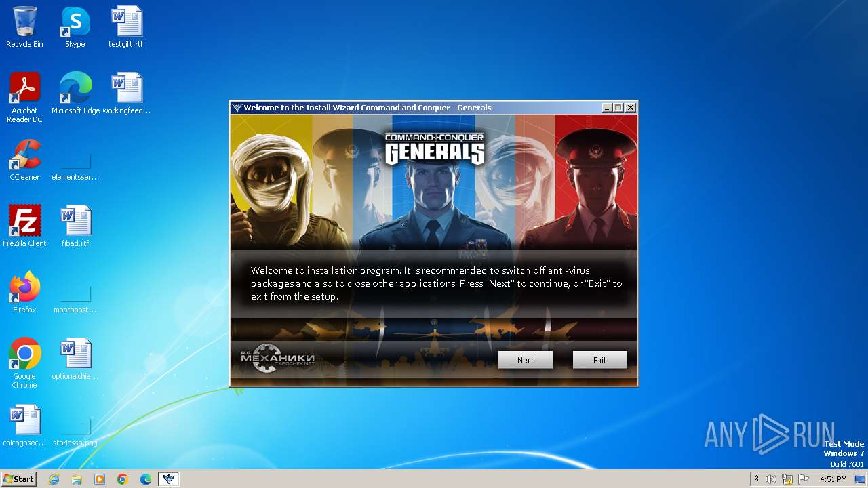
Task: Open the Skype desktop shortcut
Action: (x=75, y=27)
